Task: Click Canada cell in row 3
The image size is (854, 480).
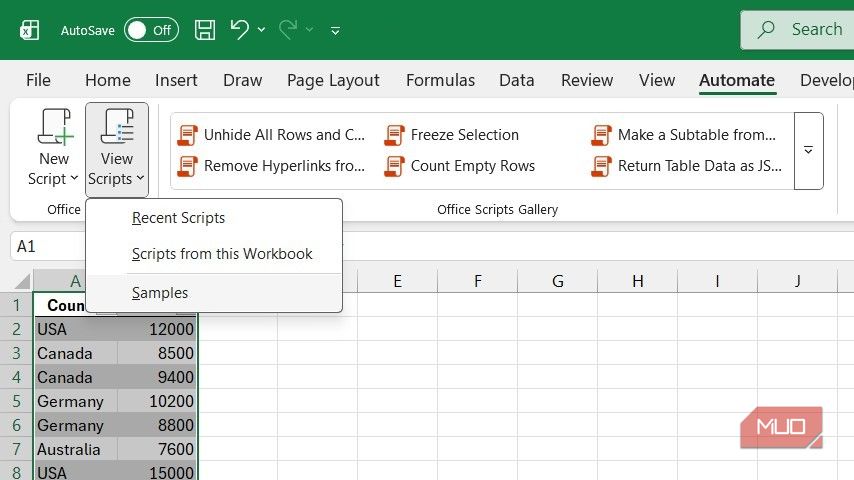Action: coord(76,353)
